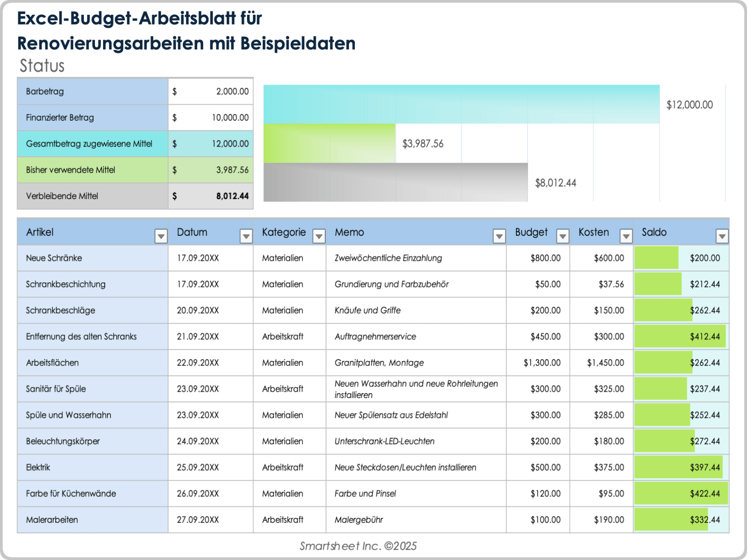Select the Finanzierter Betrag row
The height and width of the screenshot is (560, 747).
point(92,117)
